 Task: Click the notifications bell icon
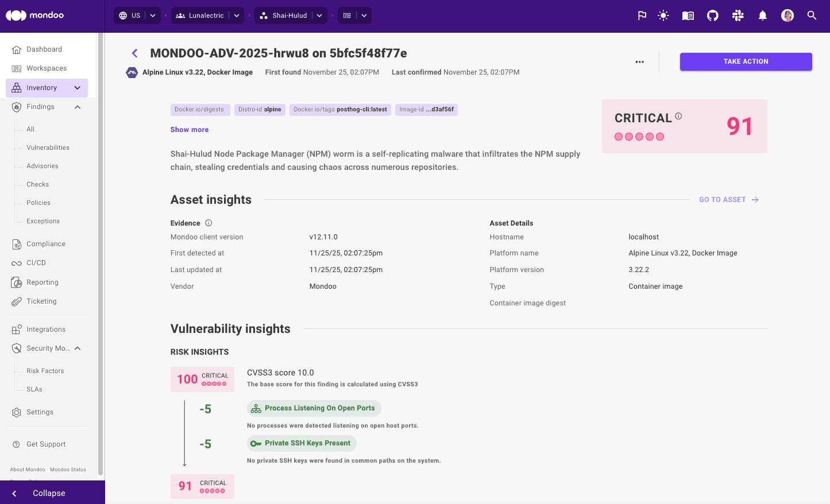[762, 15]
